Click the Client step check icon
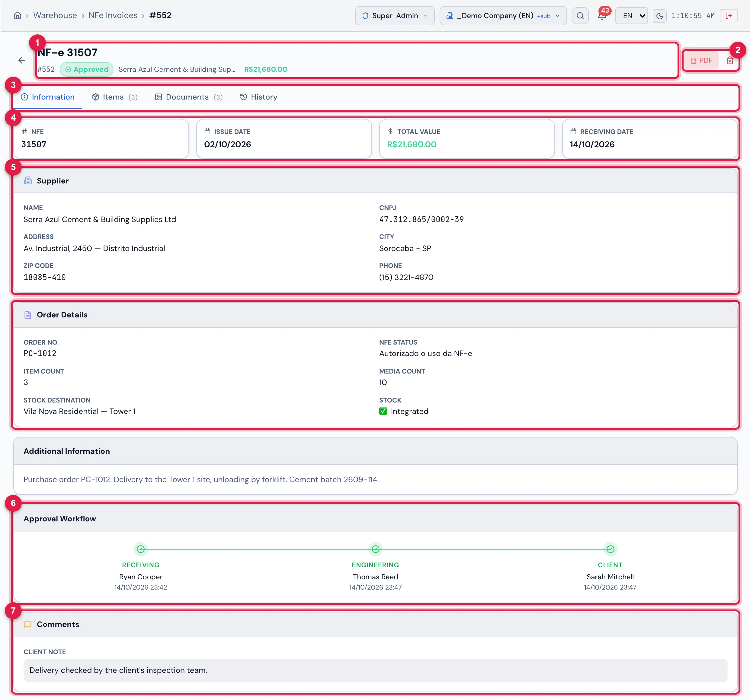This screenshot has height=700, width=750. [x=610, y=549]
